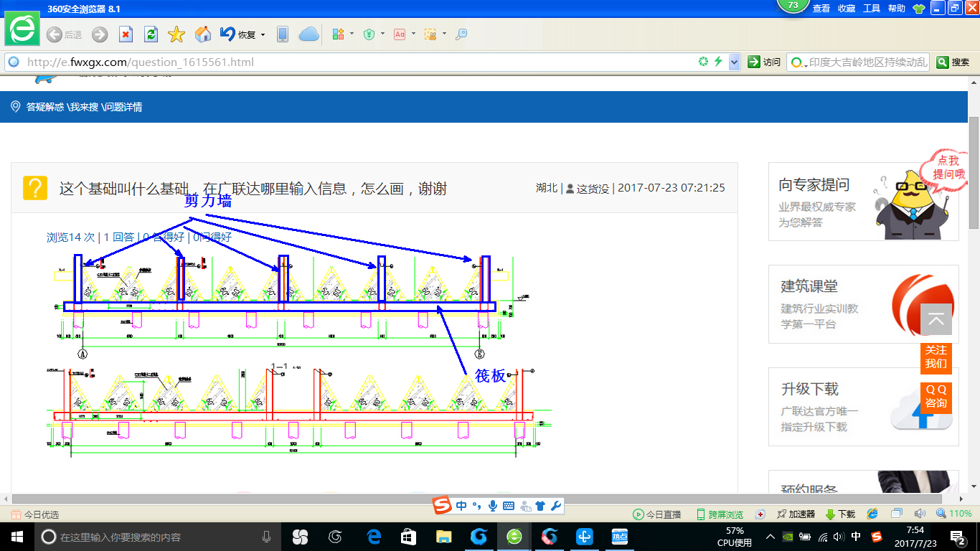Click the 我来搜 breadcrumb link
The image size is (980, 551).
click(85, 107)
